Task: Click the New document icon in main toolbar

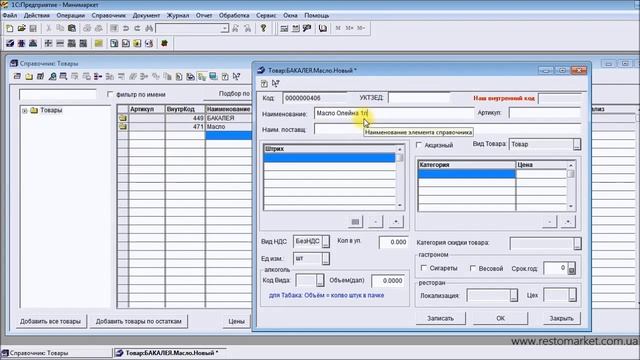Action: [10, 28]
